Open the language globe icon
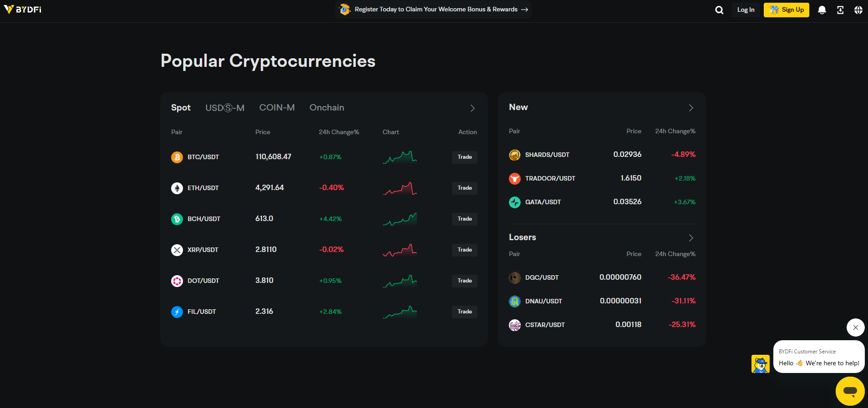Screen dimensions: 868x408 (858, 10)
